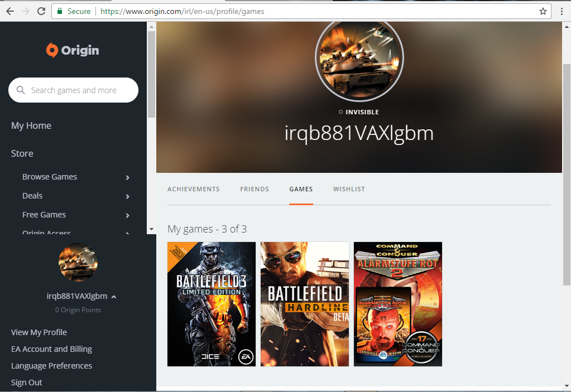Bookmark this page with the star icon

[x=543, y=11]
